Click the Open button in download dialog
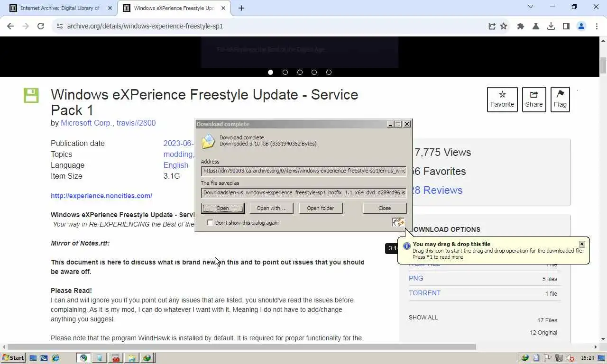The height and width of the screenshot is (364, 607). coord(222,208)
